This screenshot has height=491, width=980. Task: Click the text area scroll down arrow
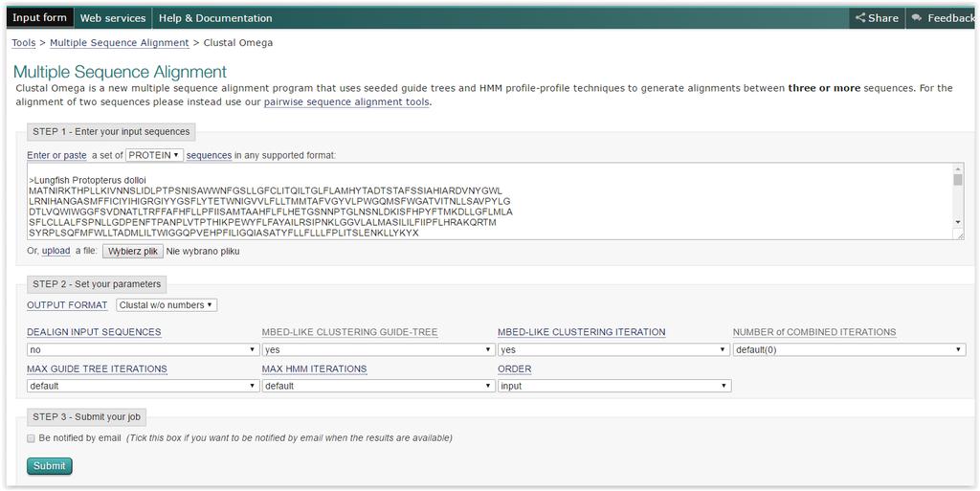[x=958, y=222]
